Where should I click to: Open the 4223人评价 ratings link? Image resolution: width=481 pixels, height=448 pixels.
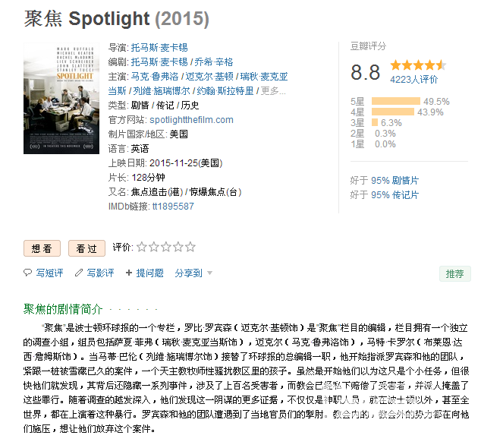coord(413,79)
